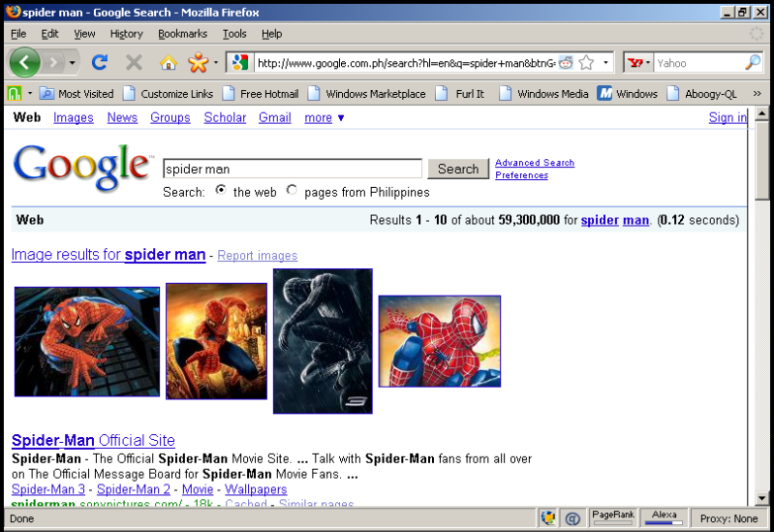This screenshot has width=774, height=532.
Task: Open 'Image results for spider man' link
Action: [x=108, y=255]
